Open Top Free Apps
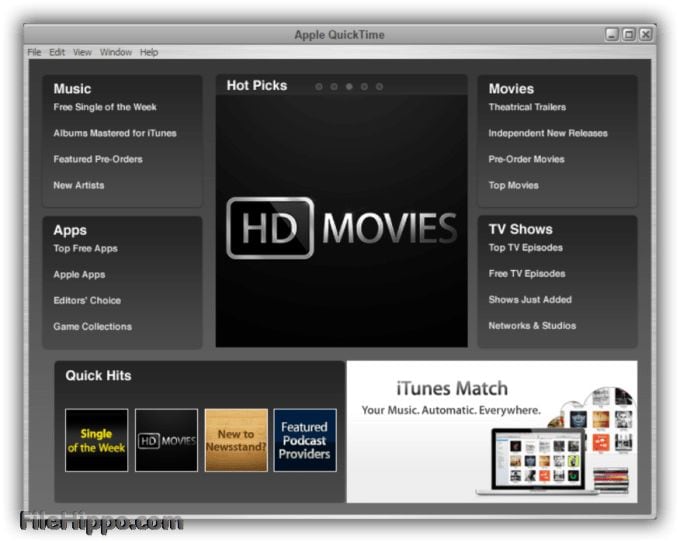Viewport: 680px width, 543px height. pyautogui.click(x=85, y=249)
